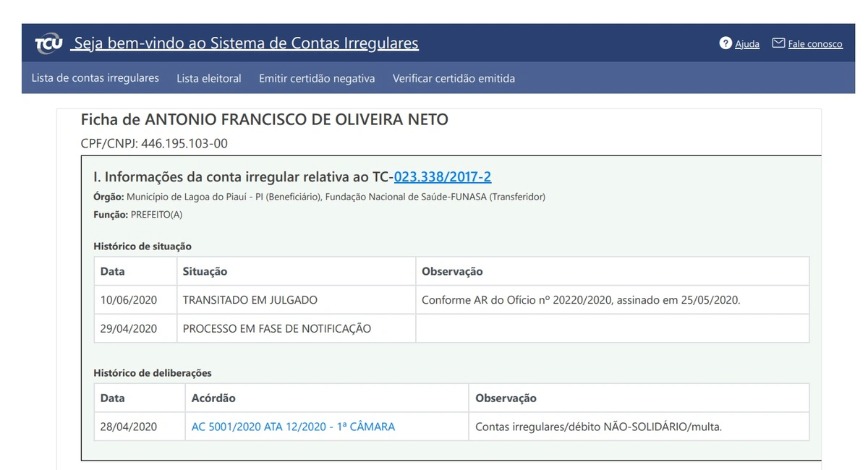
Task: Open the Ajuda link
Action: [747, 44]
